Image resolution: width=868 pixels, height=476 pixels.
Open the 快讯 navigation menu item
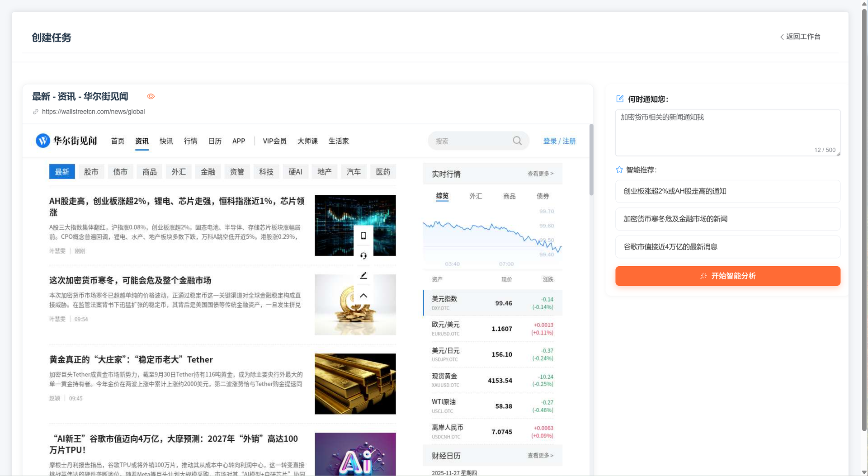166,141
